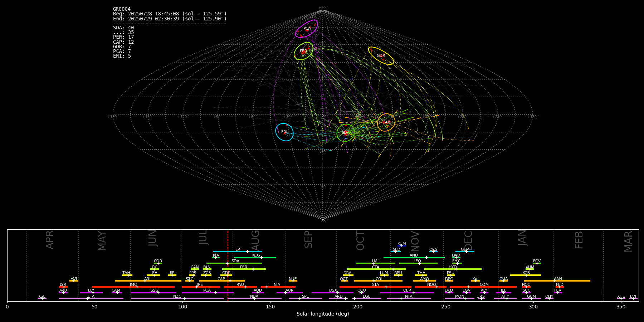Click the LEO shower bar in timeline
This screenshot has height=322, width=644.
[x=418, y=263]
